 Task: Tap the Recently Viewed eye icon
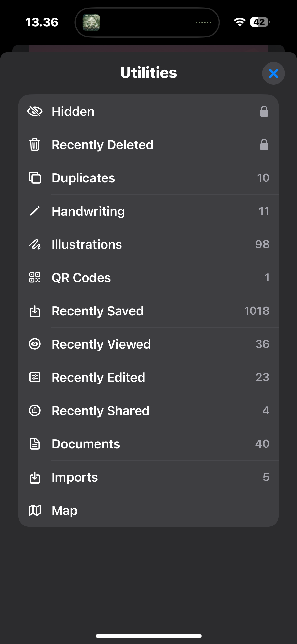point(35,344)
